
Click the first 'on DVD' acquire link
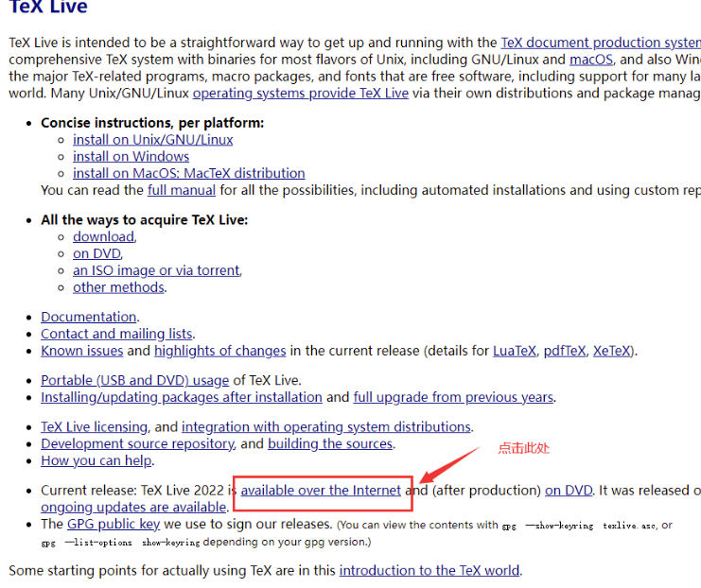point(96,253)
